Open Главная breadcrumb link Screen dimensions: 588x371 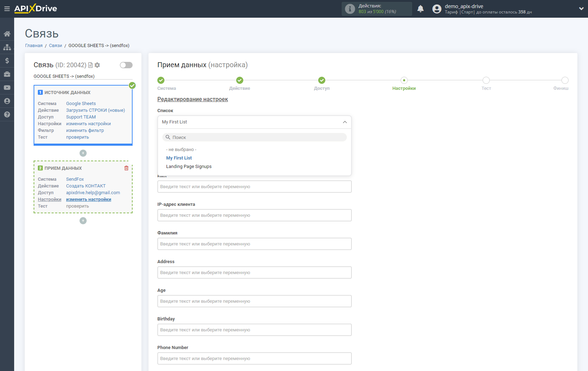click(34, 46)
